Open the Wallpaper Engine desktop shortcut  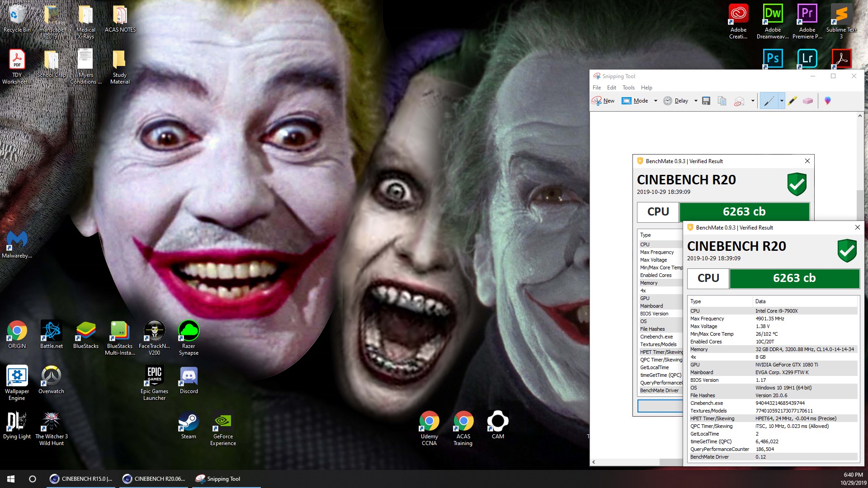[x=17, y=383]
